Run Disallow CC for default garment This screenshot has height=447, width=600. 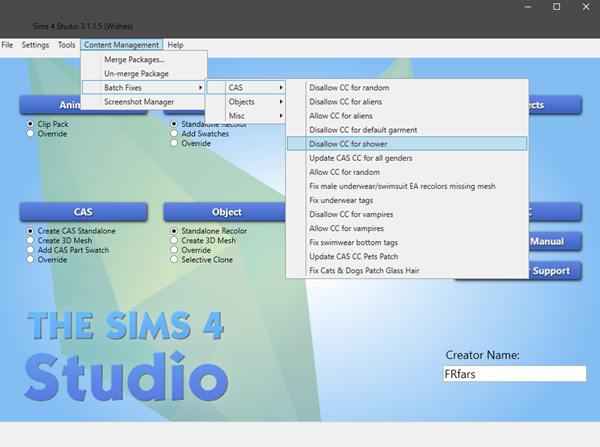coord(407,130)
